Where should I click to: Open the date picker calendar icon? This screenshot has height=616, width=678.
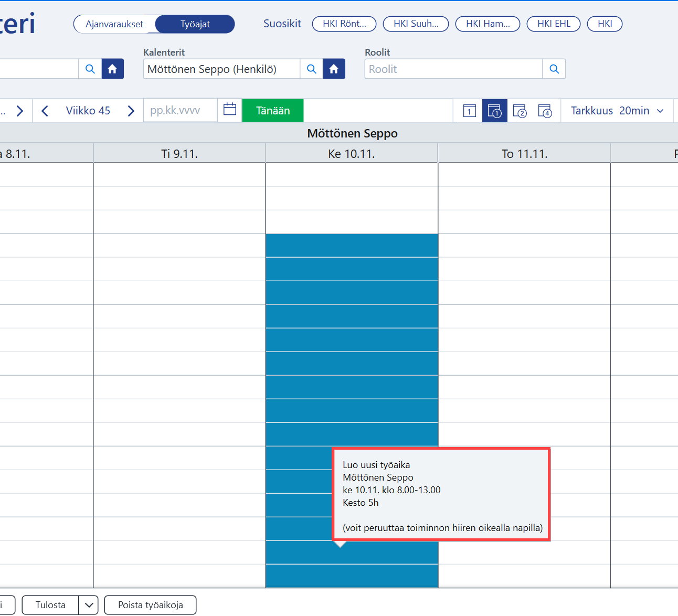pyautogui.click(x=230, y=110)
